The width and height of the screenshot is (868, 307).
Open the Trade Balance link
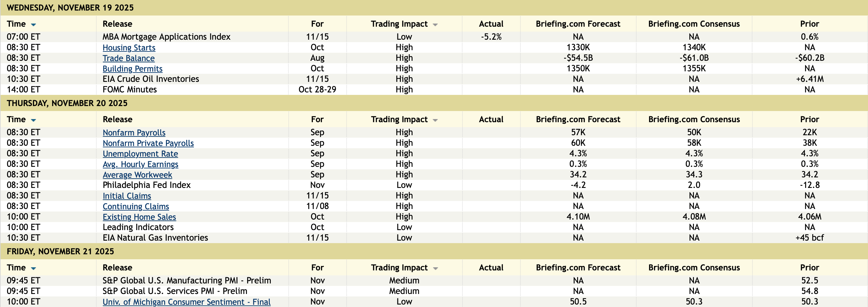(x=128, y=58)
